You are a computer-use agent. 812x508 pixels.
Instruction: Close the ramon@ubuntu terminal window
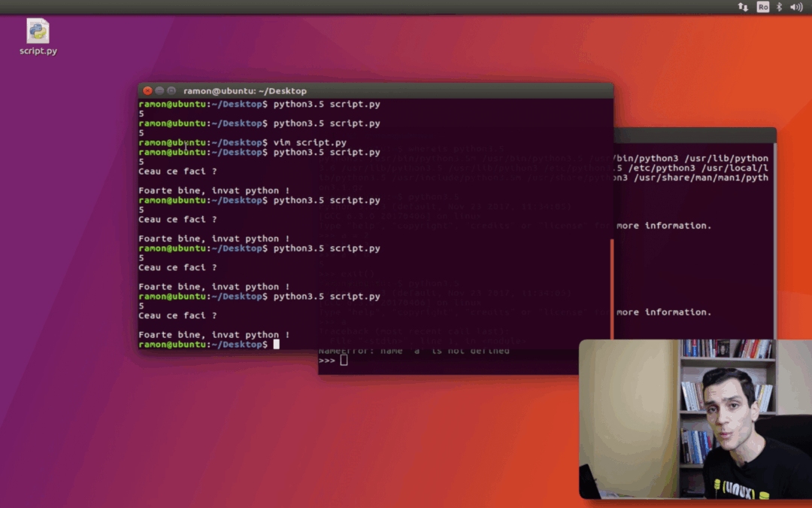point(147,90)
